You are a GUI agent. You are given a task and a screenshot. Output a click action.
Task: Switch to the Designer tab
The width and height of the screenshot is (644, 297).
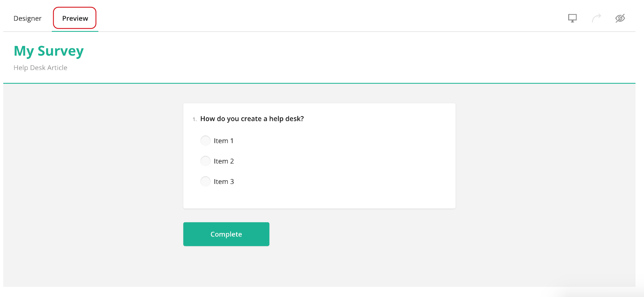point(27,18)
